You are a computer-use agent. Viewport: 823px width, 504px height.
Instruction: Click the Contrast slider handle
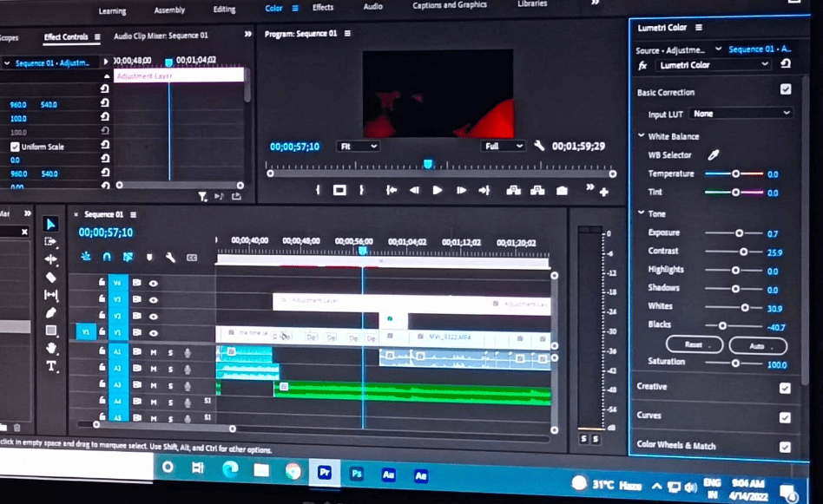coord(743,252)
